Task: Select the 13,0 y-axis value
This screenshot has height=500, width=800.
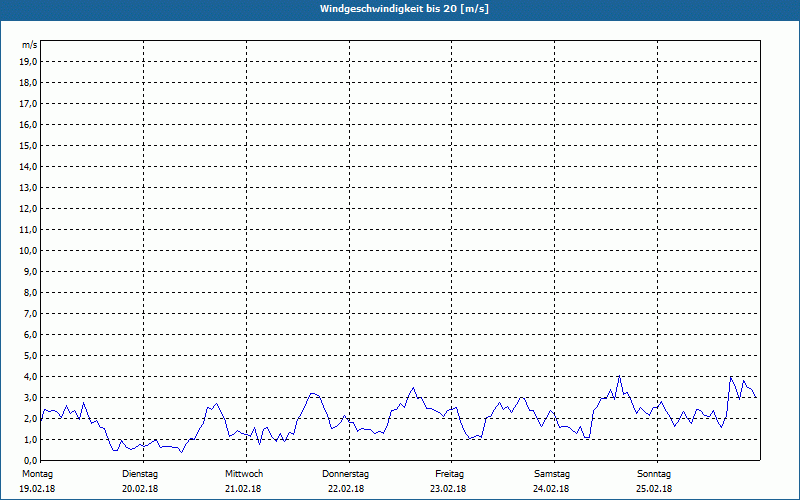Action: coord(28,187)
